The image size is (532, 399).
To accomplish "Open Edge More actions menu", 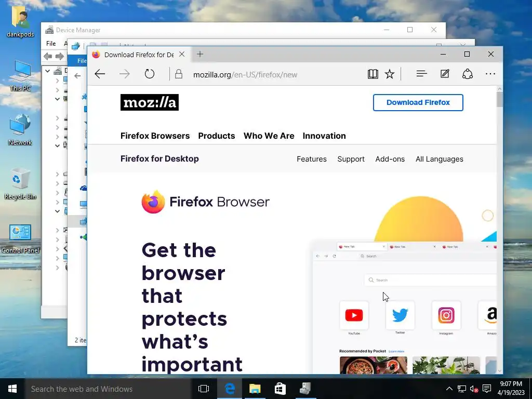I will point(490,74).
